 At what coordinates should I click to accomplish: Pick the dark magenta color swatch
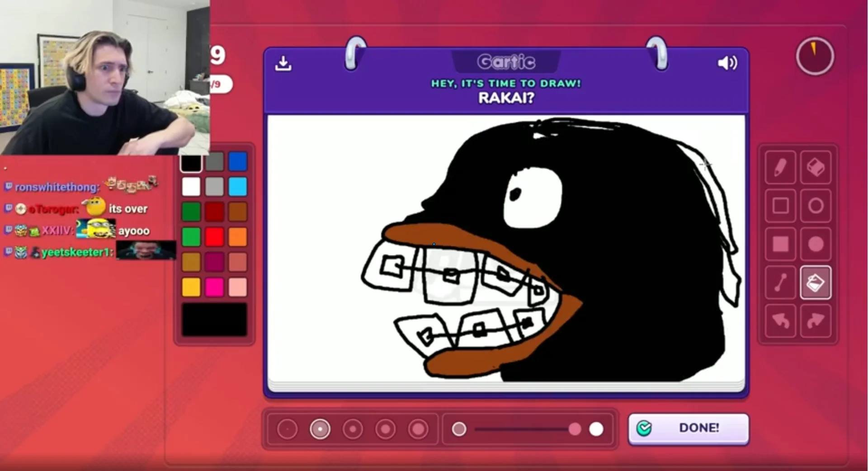(214, 262)
